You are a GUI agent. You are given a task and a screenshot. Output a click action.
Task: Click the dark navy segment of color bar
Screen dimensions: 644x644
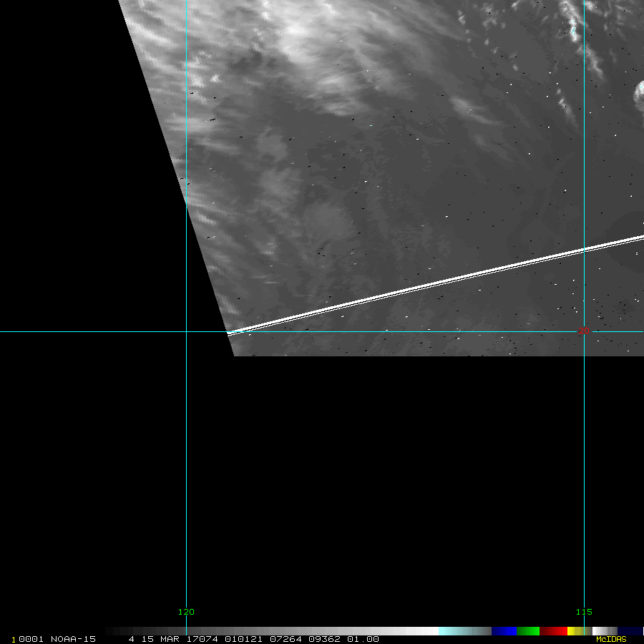pos(630,631)
